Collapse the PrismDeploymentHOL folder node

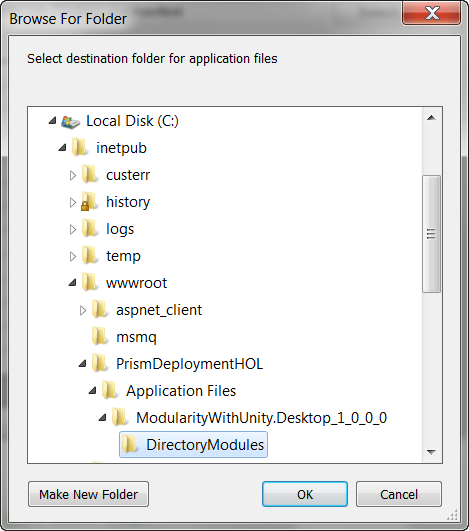82,364
